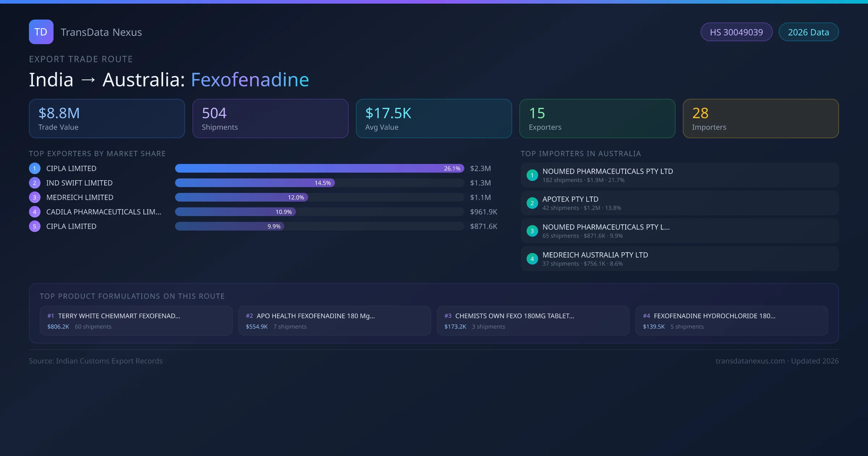This screenshot has width=868, height=456.
Task: Click badge 4 beside MEDREICH AUSTRALIA PTY LTD
Action: click(x=532, y=259)
